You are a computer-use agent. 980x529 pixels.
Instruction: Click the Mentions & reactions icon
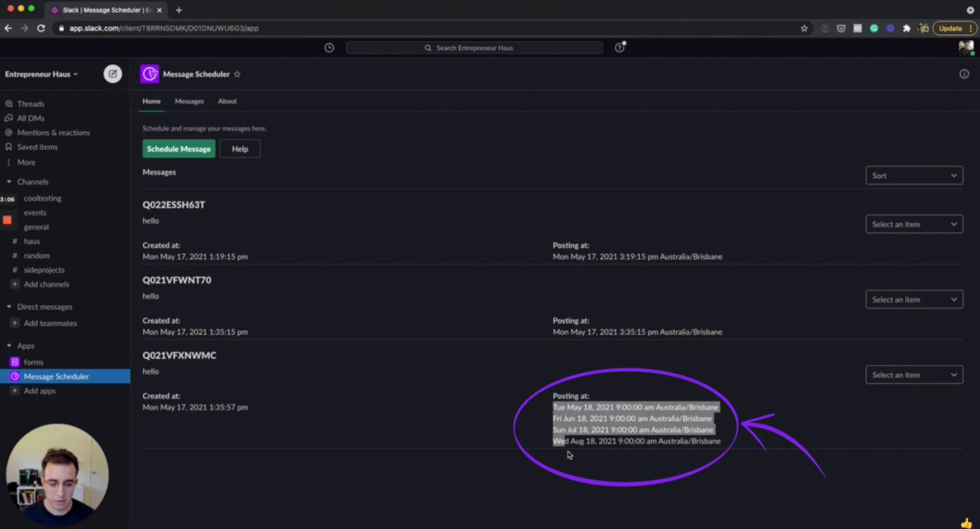(10, 132)
